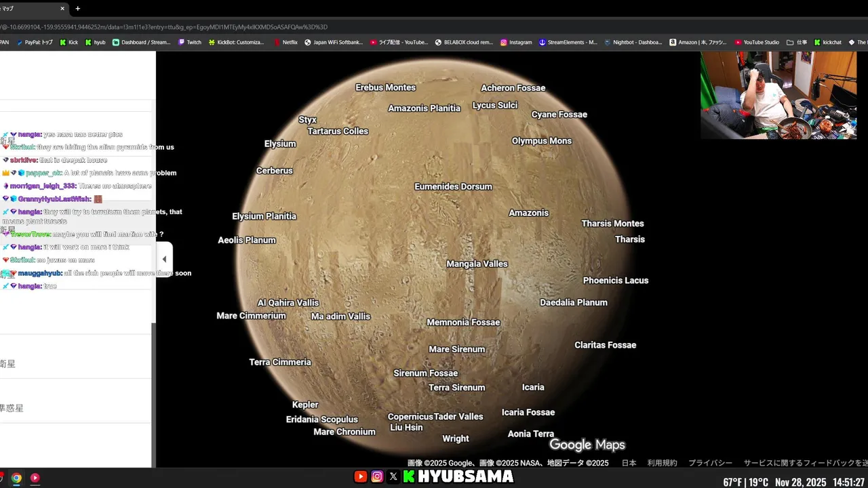Click the Aonia Terra label
Screen dimensions: 868x488
[530, 434]
